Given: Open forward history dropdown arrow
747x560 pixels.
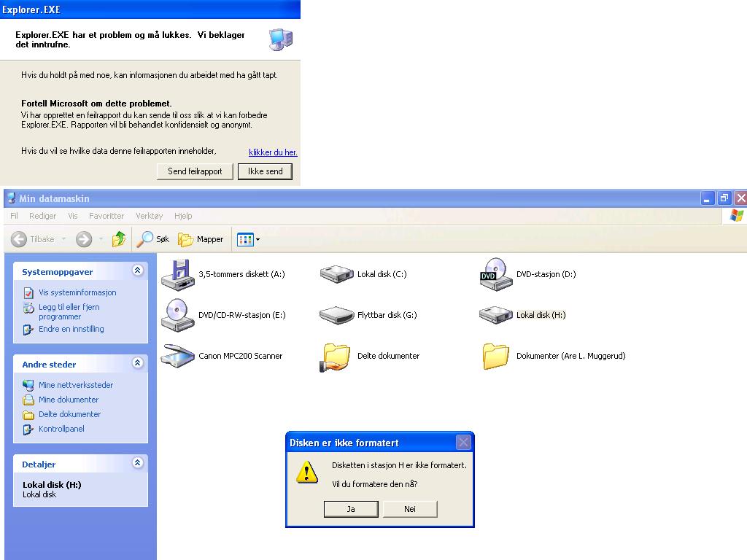Looking at the screenshot, I should click(101, 239).
